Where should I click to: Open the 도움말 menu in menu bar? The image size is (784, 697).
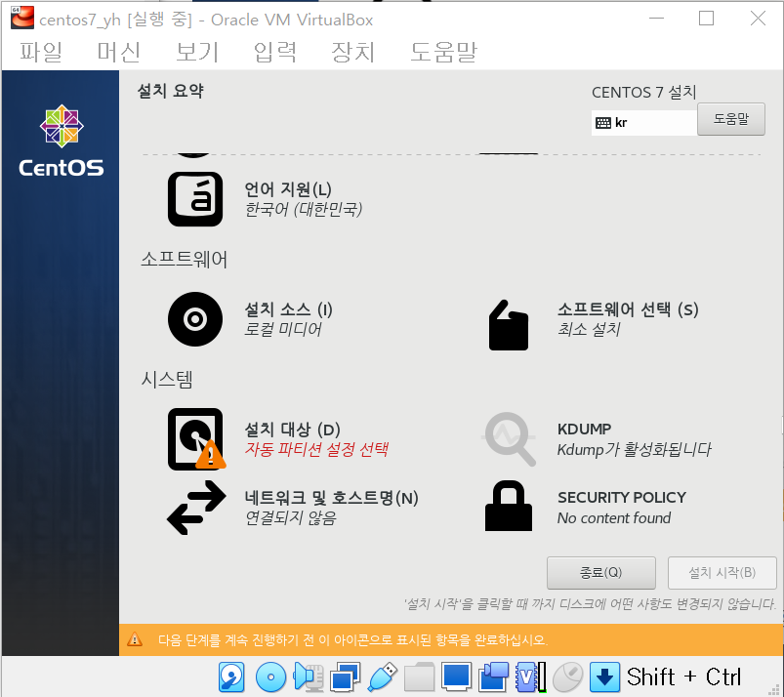tap(443, 52)
